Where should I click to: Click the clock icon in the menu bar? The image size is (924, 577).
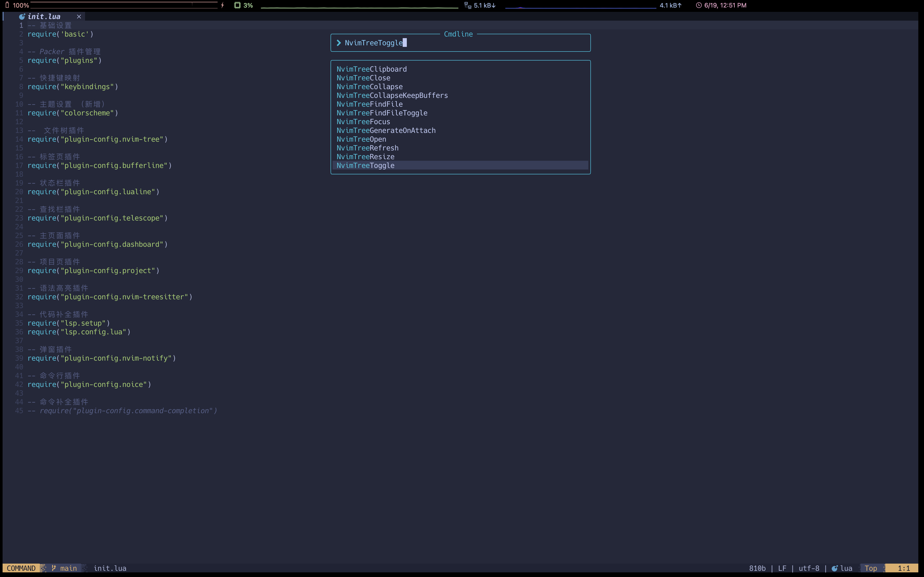click(x=698, y=5)
